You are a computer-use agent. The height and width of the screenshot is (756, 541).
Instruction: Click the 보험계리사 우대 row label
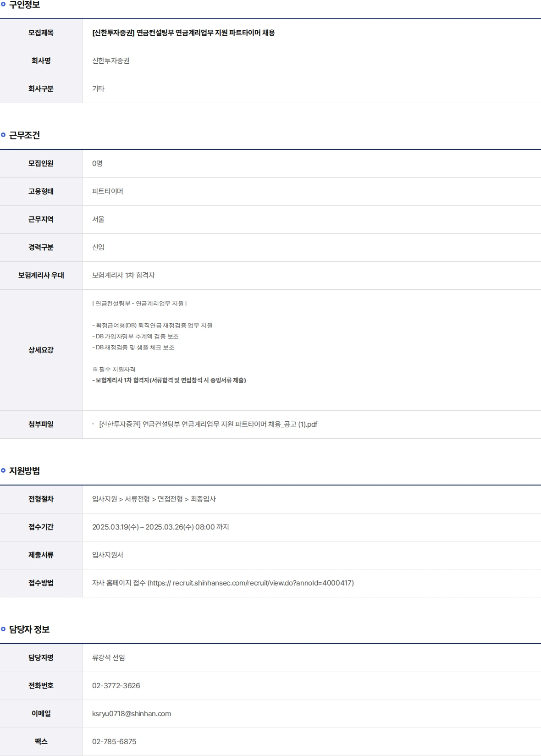41,276
